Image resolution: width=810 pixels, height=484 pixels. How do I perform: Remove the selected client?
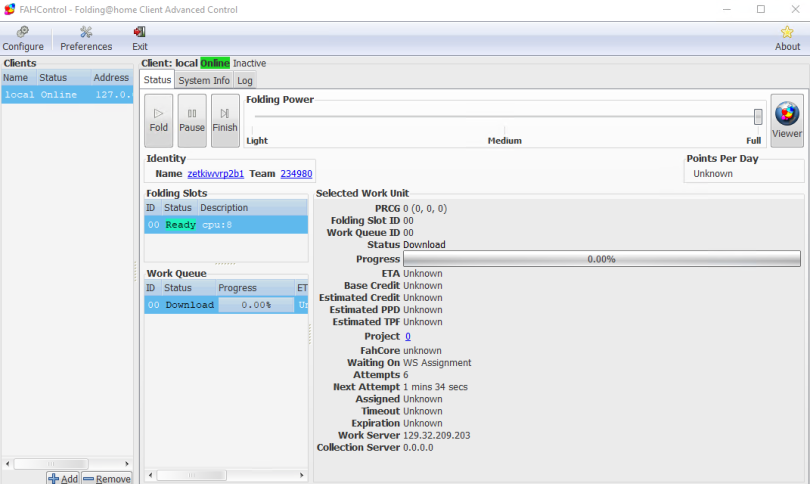[107, 478]
